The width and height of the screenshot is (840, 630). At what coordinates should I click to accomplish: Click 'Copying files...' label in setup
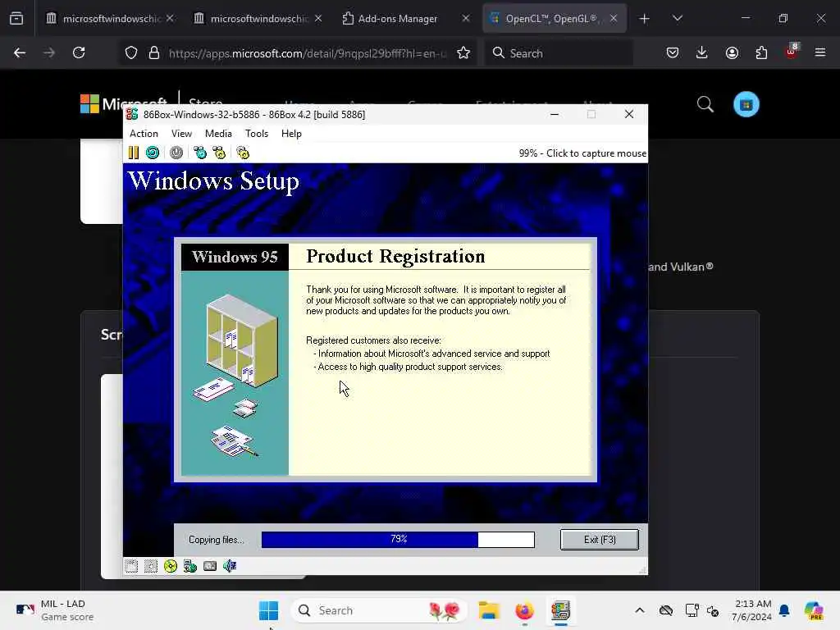216,540
